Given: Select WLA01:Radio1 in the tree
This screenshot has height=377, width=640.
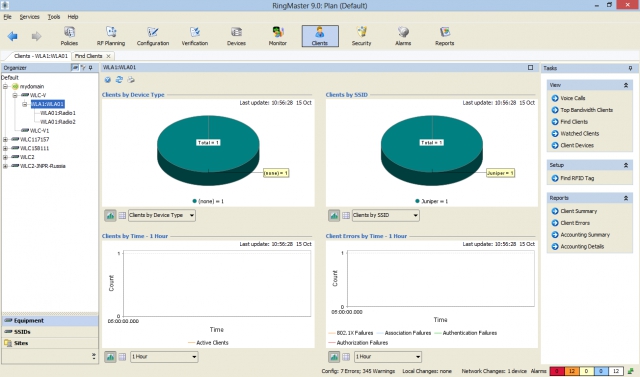Looking at the screenshot, I should [58, 113].
